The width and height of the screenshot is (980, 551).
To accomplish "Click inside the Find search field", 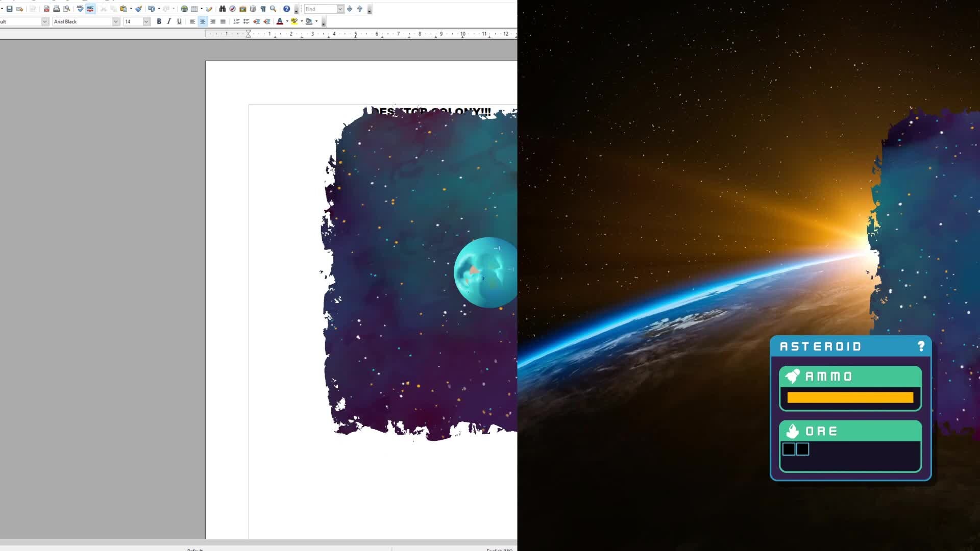I will pyautogui.click(x=320, y=9).
